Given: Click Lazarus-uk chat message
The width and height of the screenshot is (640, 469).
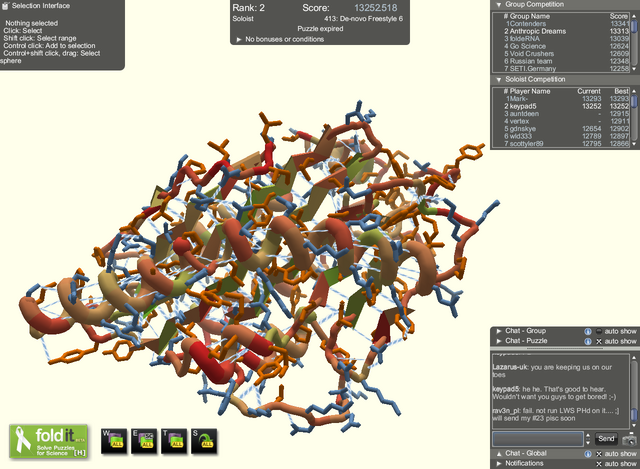Looking at the screenshot, I should 552,371.
